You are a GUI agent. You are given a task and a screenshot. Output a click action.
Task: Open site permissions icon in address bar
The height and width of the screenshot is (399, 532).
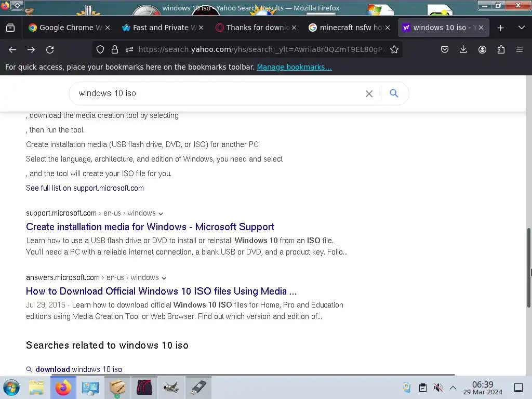coord(129,49)
